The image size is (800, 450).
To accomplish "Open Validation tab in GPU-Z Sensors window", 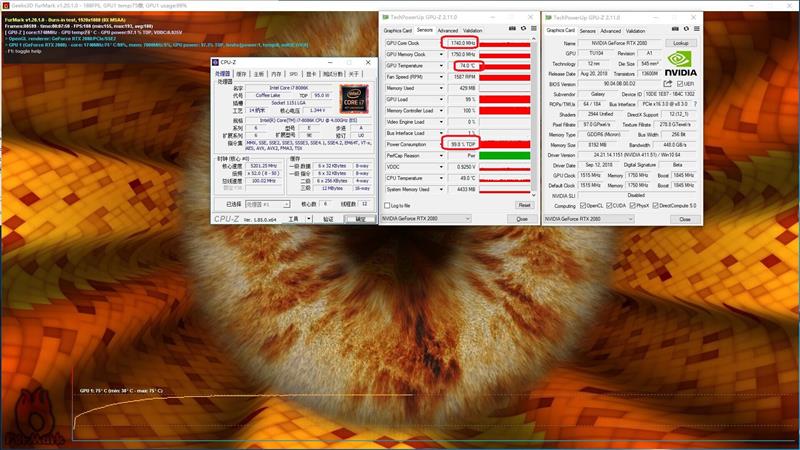I will tap(472, 31).
